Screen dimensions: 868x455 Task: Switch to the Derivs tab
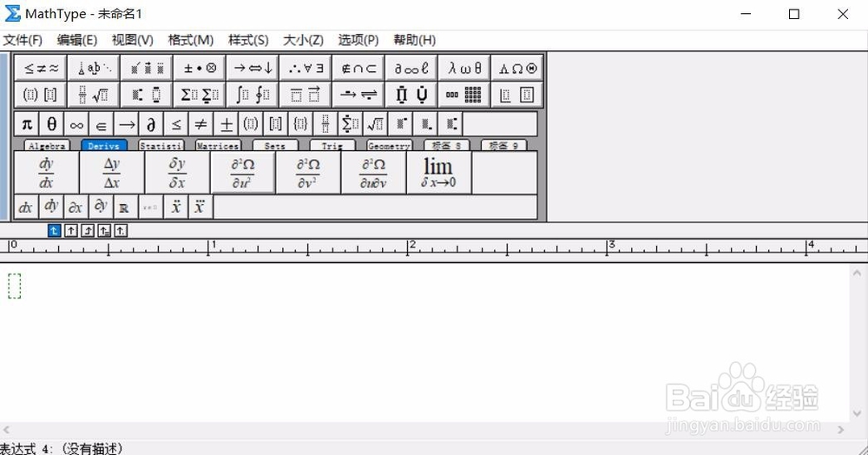point(104,146)
